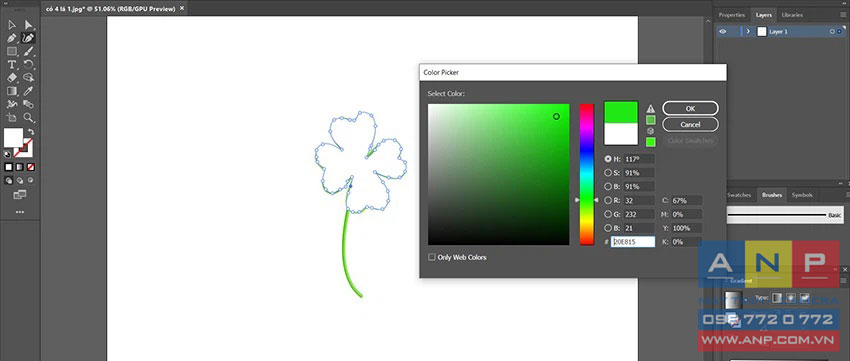The width and height of the screenshot is (850, 361).
Task: Switch to the Brushes tab
Action: 771,195
